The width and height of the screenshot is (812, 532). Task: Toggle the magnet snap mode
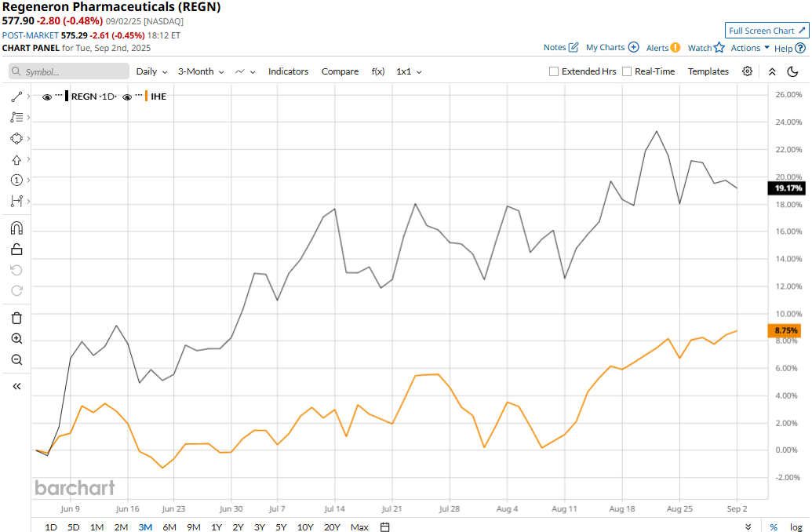[16, 228]
